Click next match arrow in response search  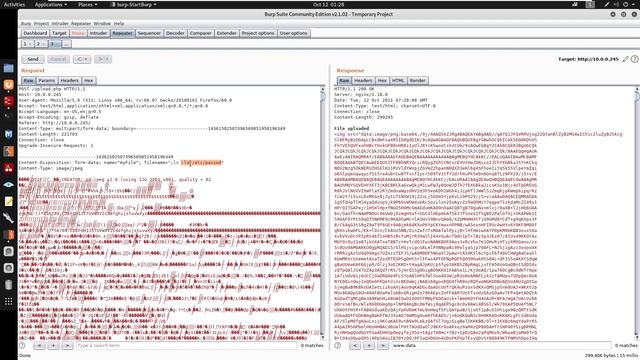coord(383,346)
